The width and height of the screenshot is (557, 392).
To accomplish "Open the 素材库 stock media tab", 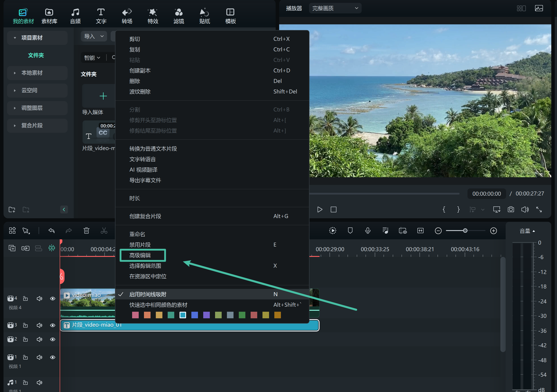I will (x=49, y=16).
